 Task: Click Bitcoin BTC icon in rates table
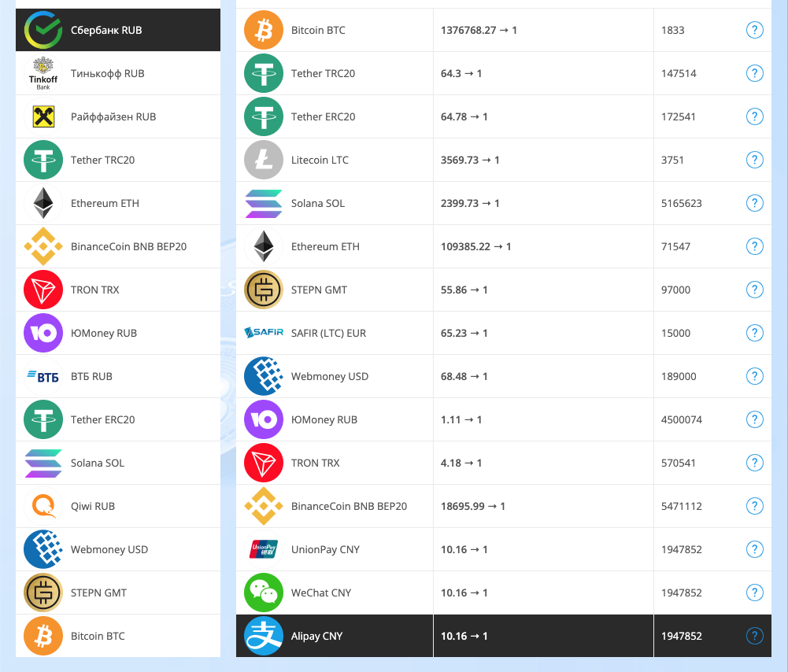click(x=264, y=30)
